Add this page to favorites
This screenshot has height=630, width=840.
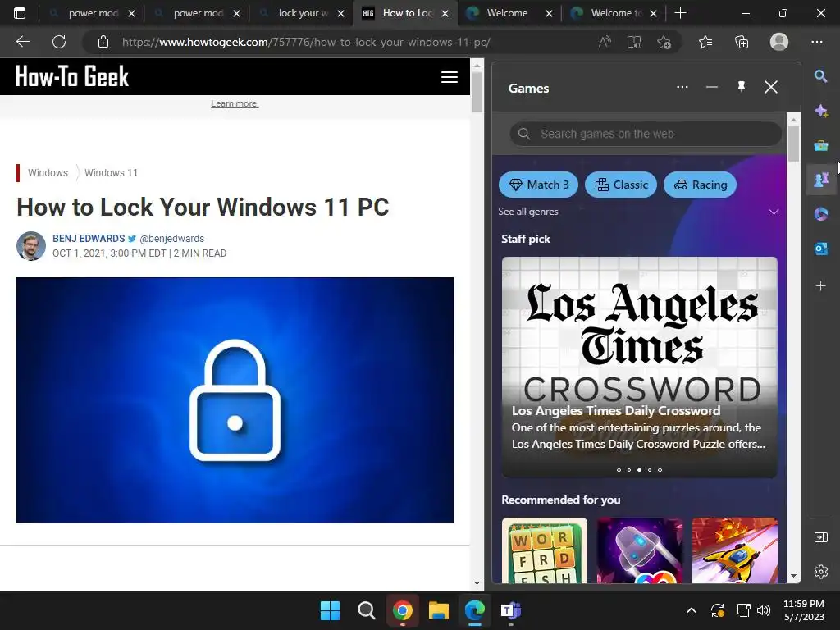pos(664,42)
